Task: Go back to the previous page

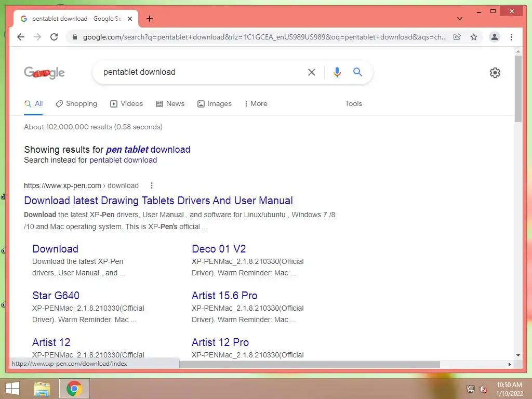Action: point(21,37)
